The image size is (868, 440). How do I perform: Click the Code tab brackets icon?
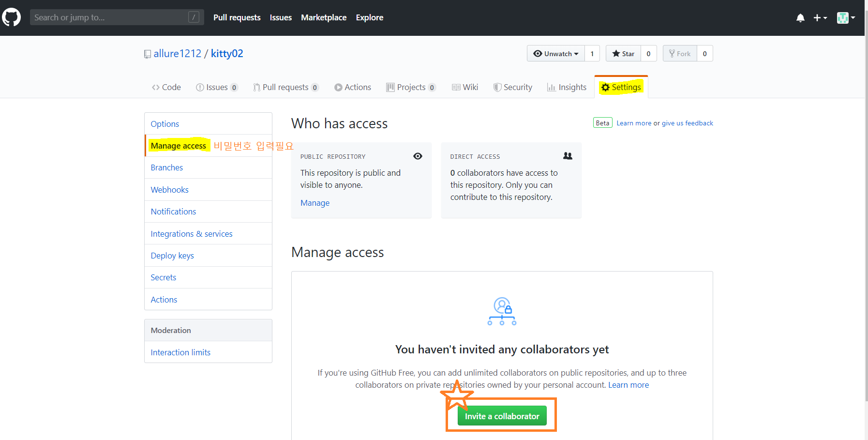(x=156, y=87)
